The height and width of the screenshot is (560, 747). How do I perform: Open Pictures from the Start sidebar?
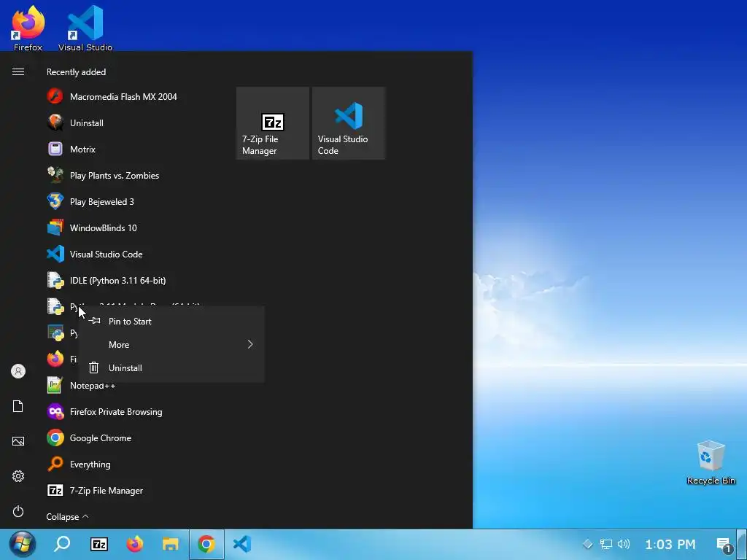(x=18, y=441)
